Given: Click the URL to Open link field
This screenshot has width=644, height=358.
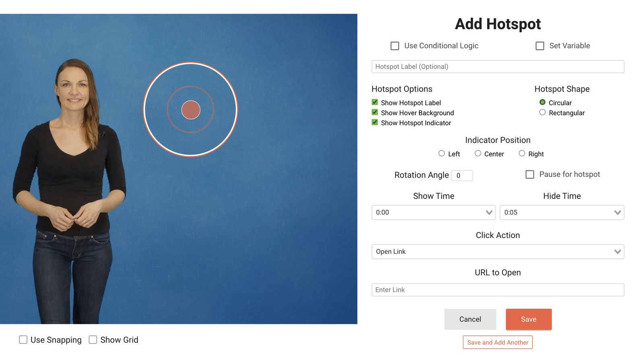Looking at the screenshot, I should pyautogui.click(x=497, y=290).
